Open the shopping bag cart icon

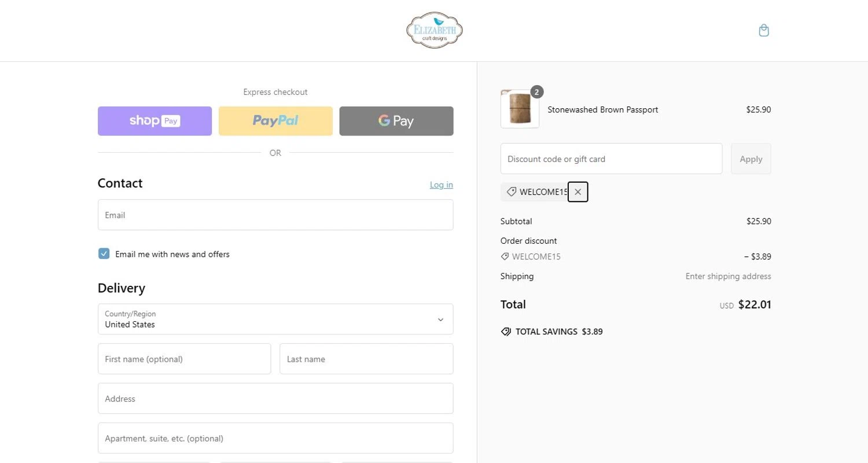(764, 31)
